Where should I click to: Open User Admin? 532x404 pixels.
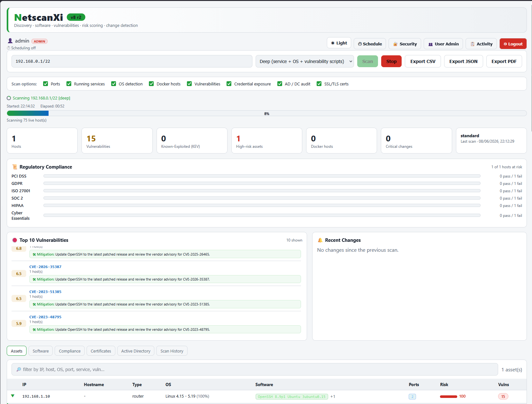(x=443, y=44)
